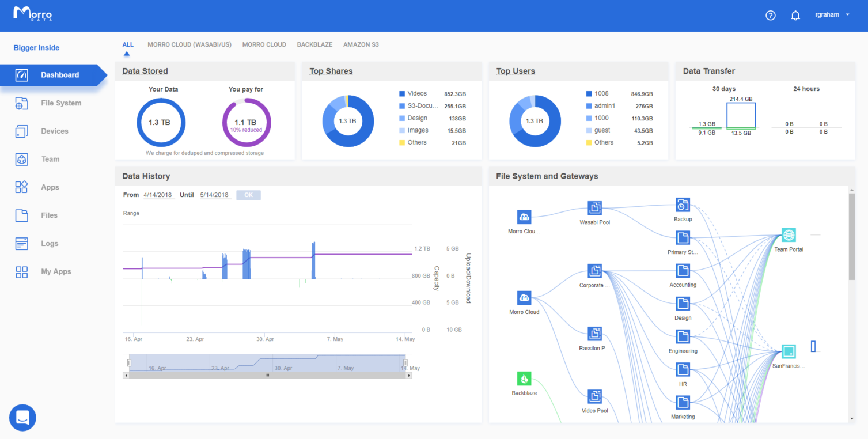Click the Team icon in sidebar

click(x=21, y=159)
